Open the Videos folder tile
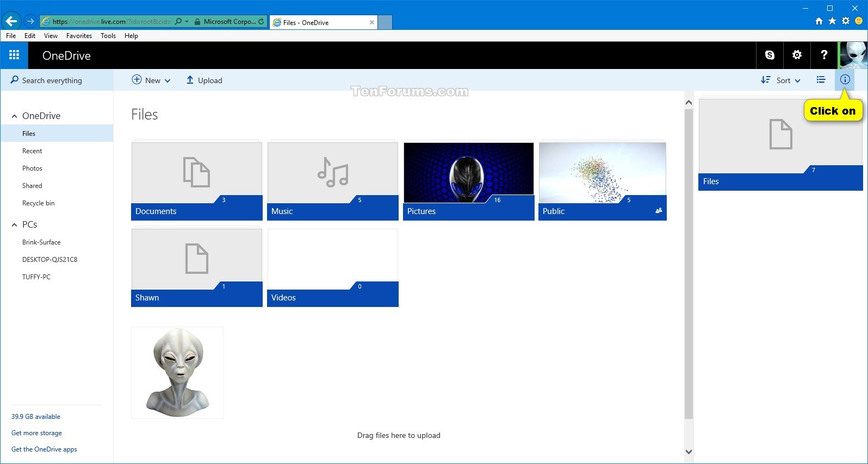The width and height of the screenshot is (868, 464). tap(333, 267)
